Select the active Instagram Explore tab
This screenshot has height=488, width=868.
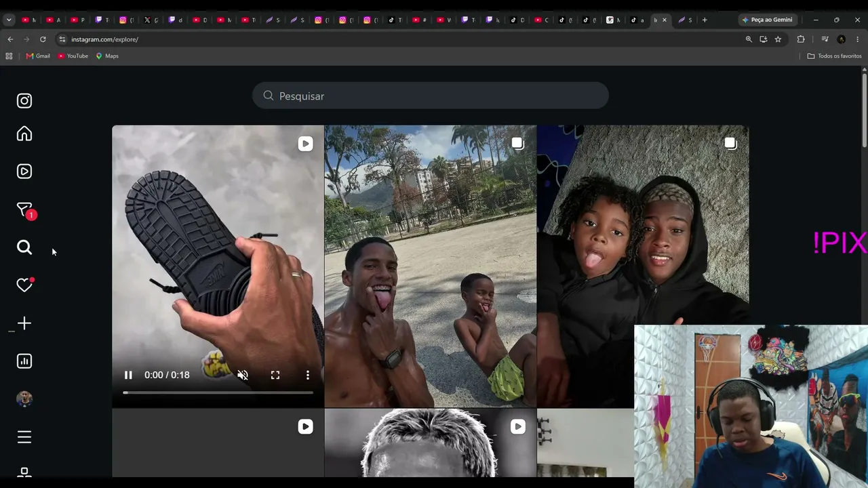point(660,20)
